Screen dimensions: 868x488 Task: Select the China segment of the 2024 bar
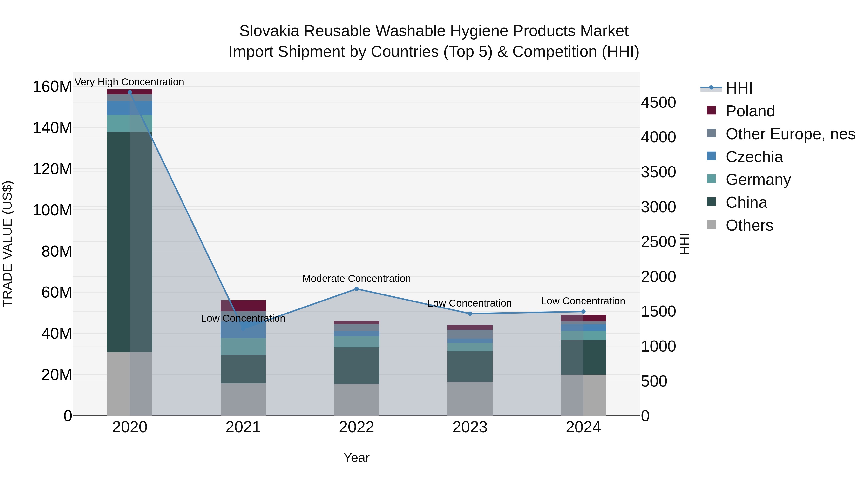(x=583, y=357)
